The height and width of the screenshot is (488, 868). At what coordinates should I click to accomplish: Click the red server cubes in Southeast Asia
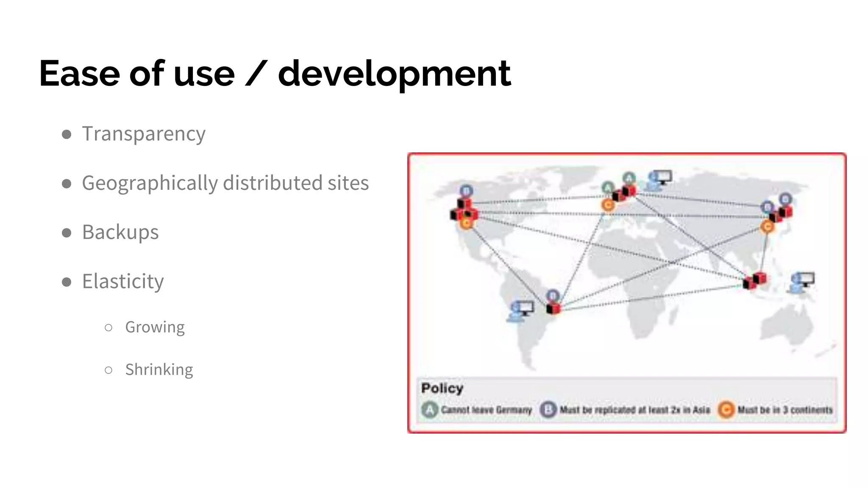click(755, 280)
